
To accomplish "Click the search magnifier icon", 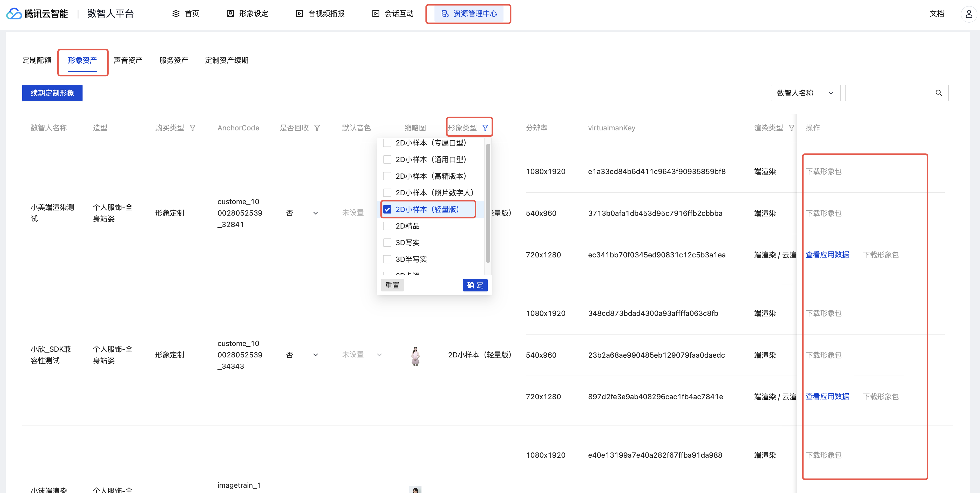I will point(938,93).
